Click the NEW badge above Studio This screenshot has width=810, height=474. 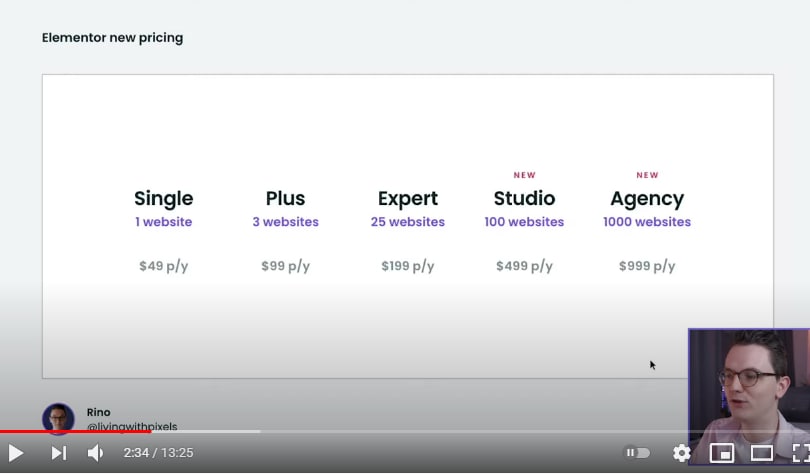524,175
